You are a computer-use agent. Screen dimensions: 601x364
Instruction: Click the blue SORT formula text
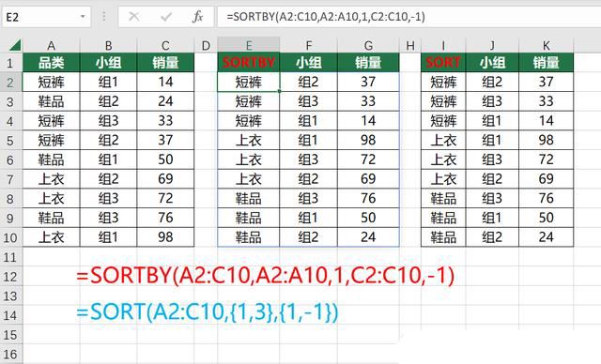[208, 312]
